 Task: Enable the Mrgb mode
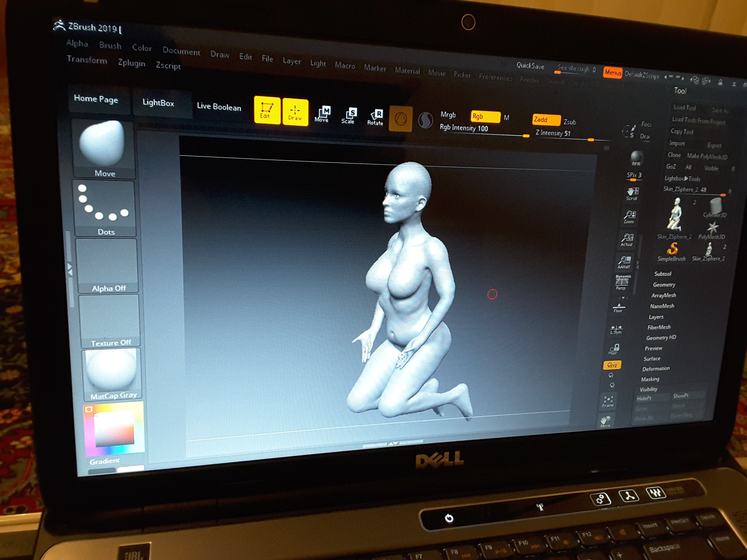coord(448,115)
